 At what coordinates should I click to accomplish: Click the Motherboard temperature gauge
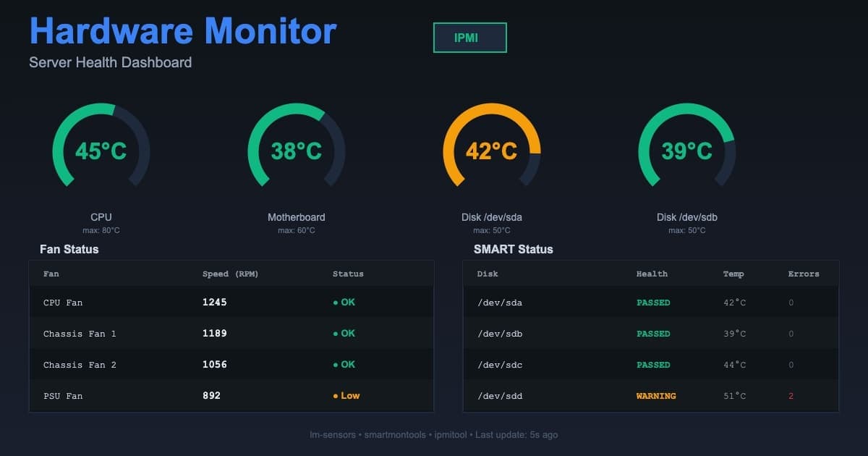click(295, 148)
